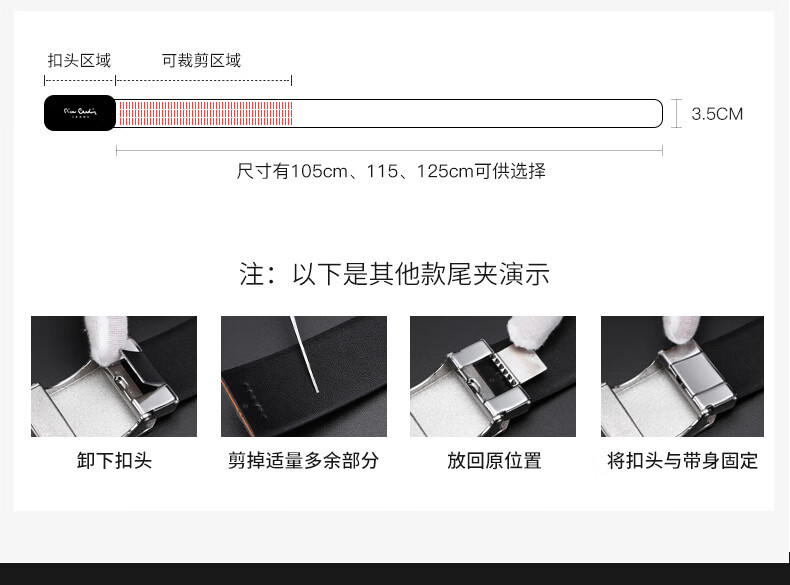Viewport: 790px width, 585px height.
Task: Open the 卸下扣头 demonstration photo
Action: [x=114, y=376]
